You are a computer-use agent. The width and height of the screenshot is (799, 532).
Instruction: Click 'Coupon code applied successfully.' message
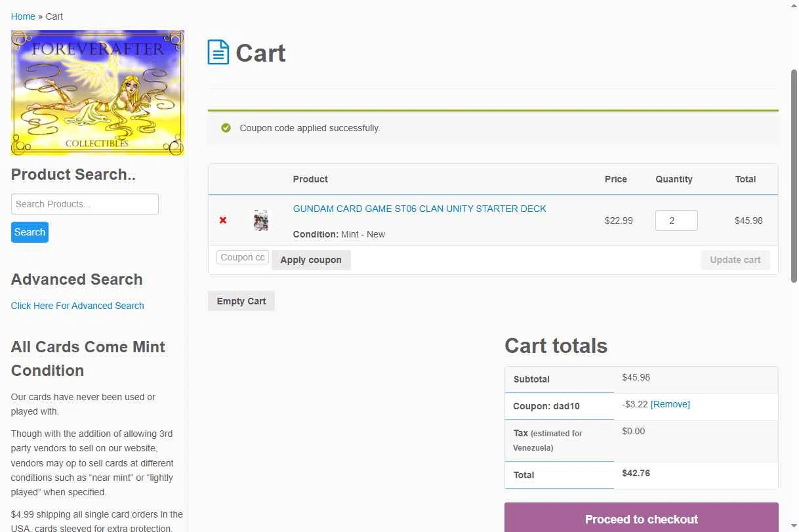pos(310,128)
